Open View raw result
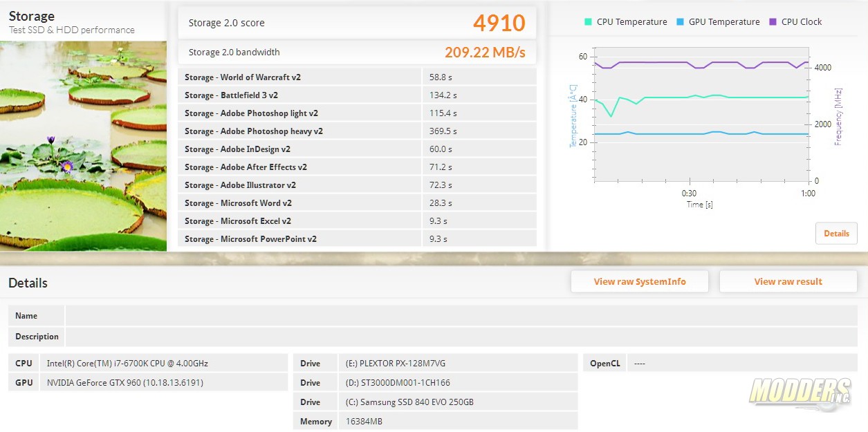The width and height of the screenshot is (868, 432). pyautogui.click(x=788, y=281)
